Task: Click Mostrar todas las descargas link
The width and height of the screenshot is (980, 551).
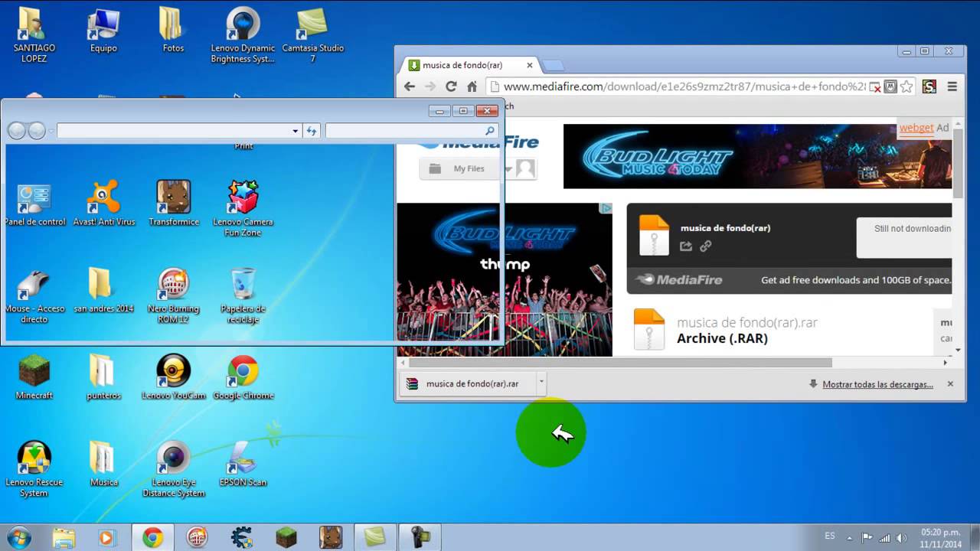Action: 877,384
